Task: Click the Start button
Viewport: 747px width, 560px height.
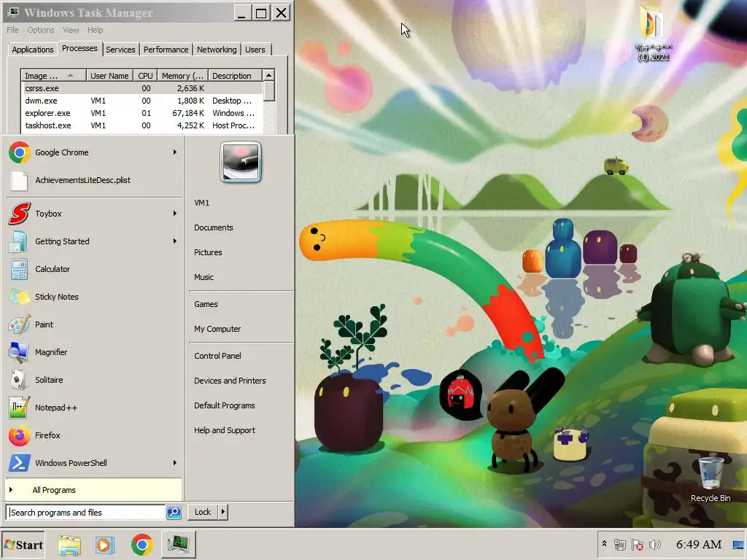Action: tap(23, 545)
